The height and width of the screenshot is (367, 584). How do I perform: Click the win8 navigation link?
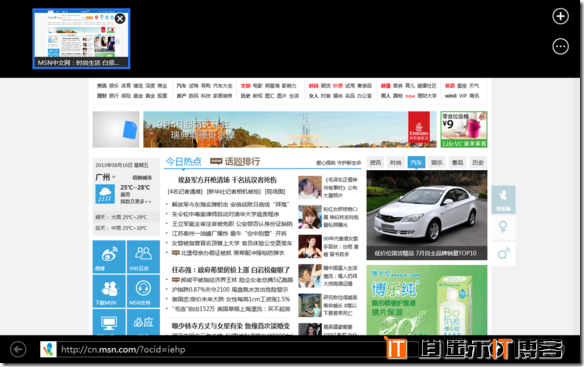(x=451, y=96)
